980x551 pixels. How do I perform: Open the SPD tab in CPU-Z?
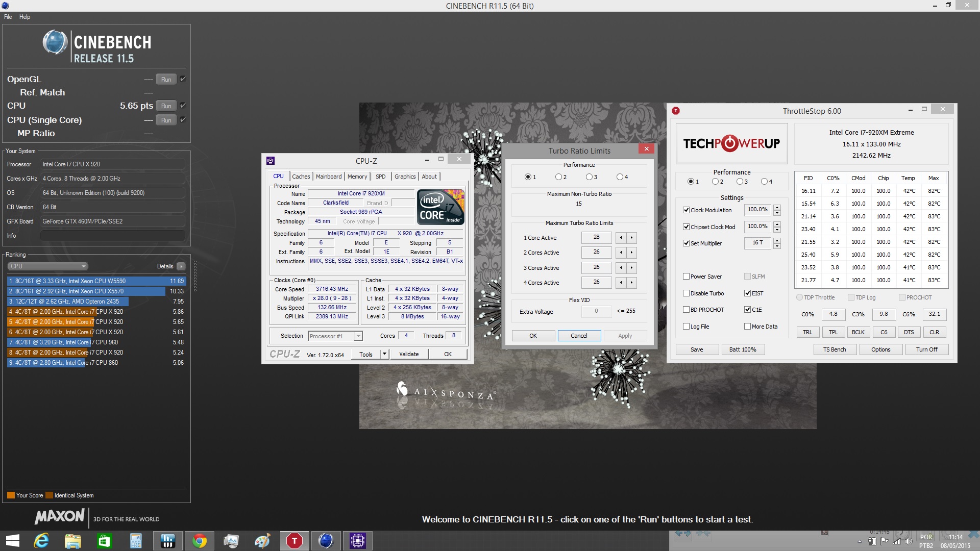pyautogui.click(x=381, y=177)
